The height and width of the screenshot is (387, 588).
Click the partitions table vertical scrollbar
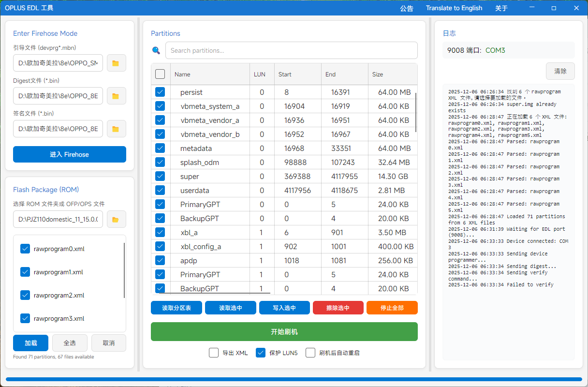(416, 112)
